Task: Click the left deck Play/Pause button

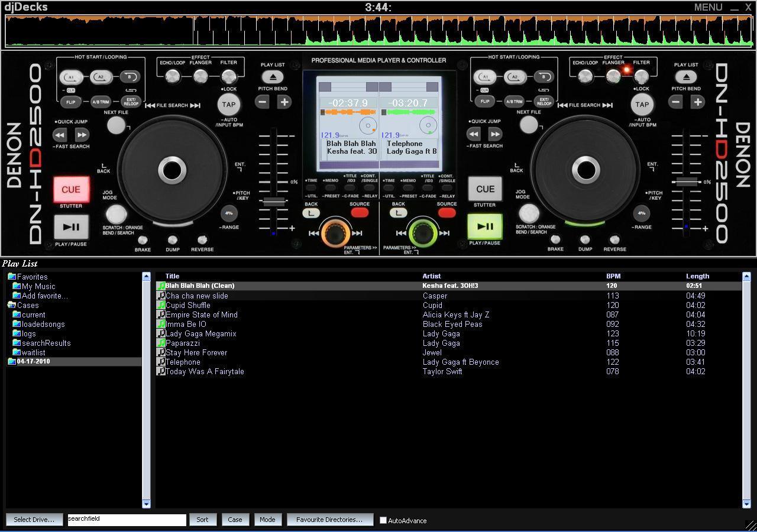Action: click(x=71, y=227)
